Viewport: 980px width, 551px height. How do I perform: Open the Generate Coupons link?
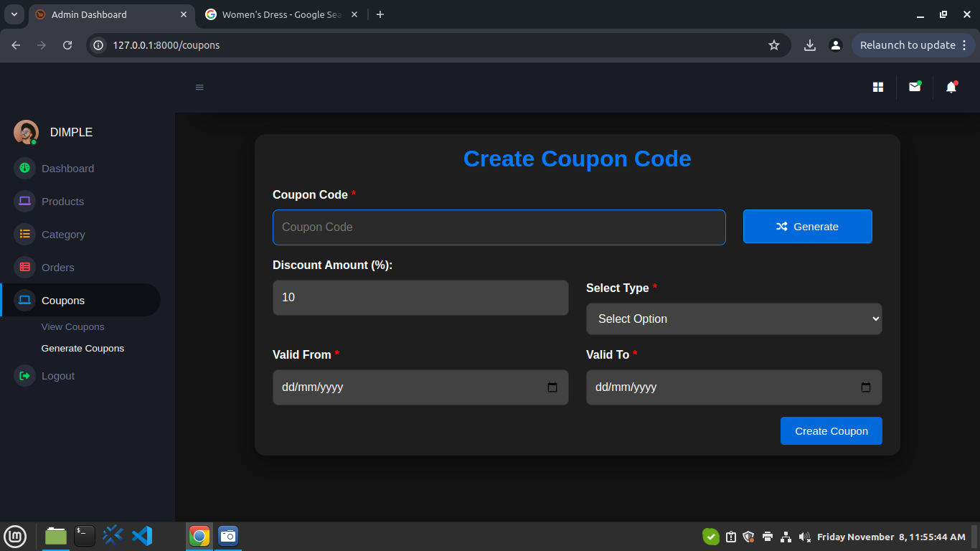point(83,348)
